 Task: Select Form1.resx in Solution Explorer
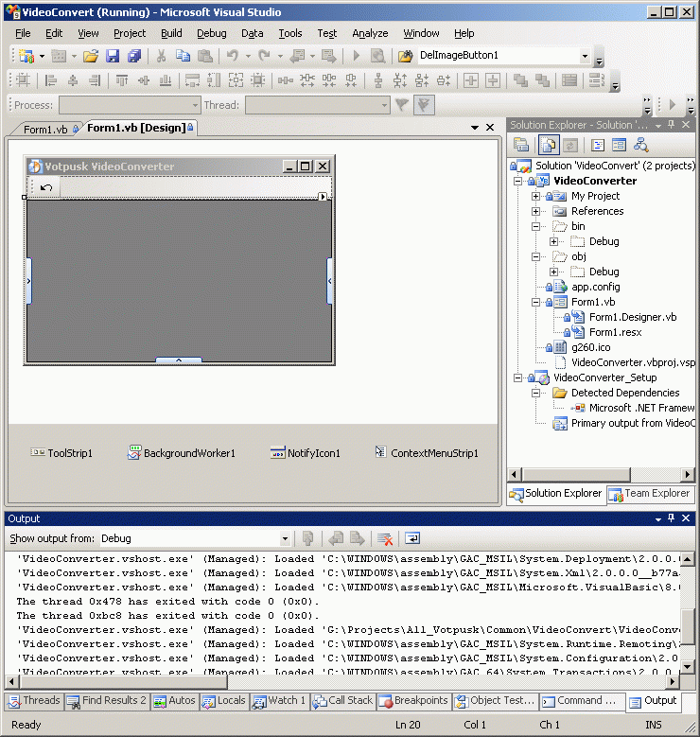coord(616,332)
